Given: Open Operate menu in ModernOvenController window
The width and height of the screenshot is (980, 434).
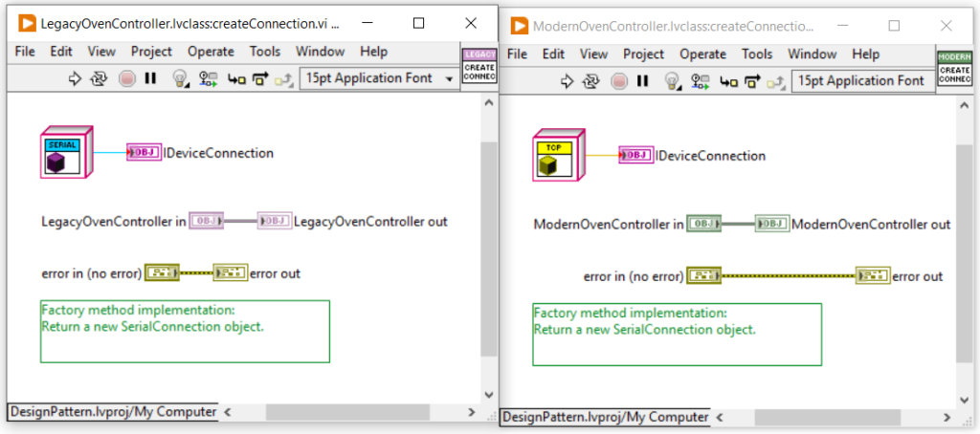Looking at the screenshot, I should point(703,54).
